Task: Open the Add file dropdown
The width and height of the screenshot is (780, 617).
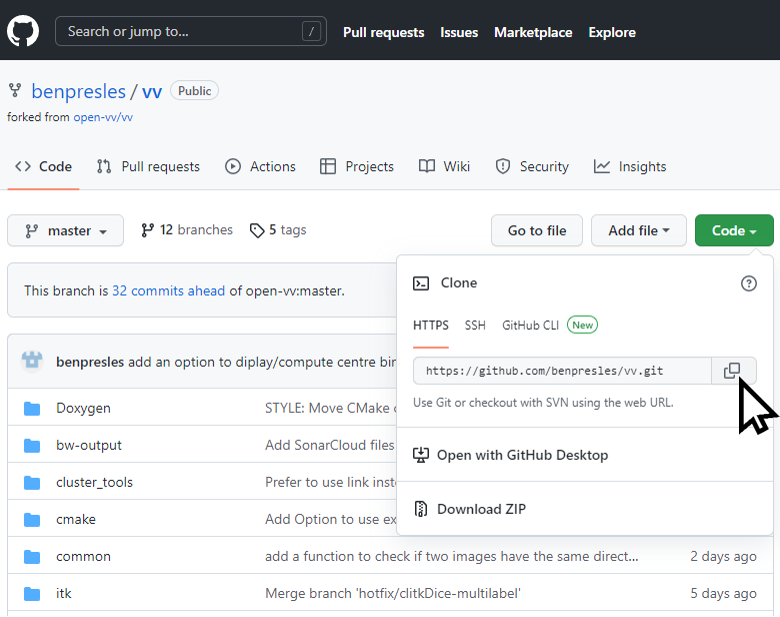Action: 639,230
